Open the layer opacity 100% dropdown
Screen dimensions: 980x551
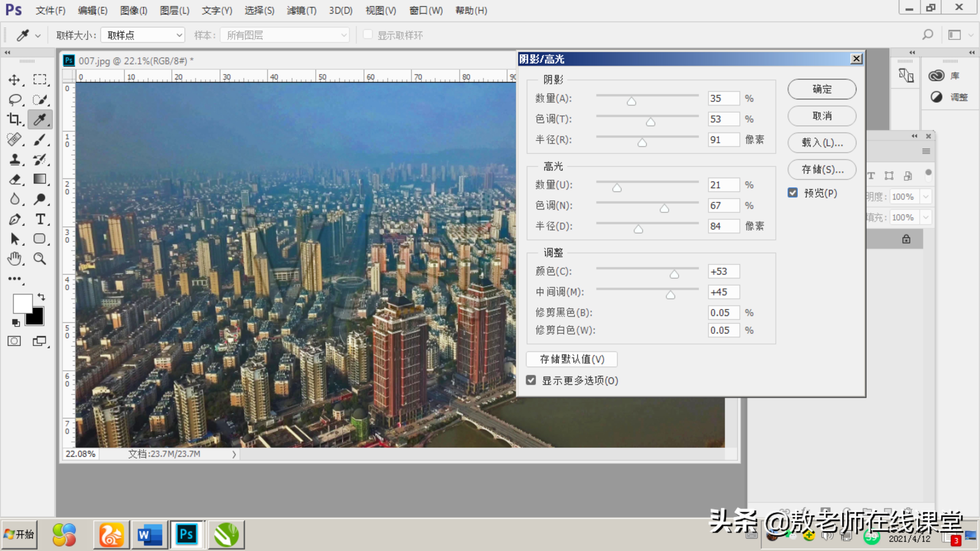(926, 197)
